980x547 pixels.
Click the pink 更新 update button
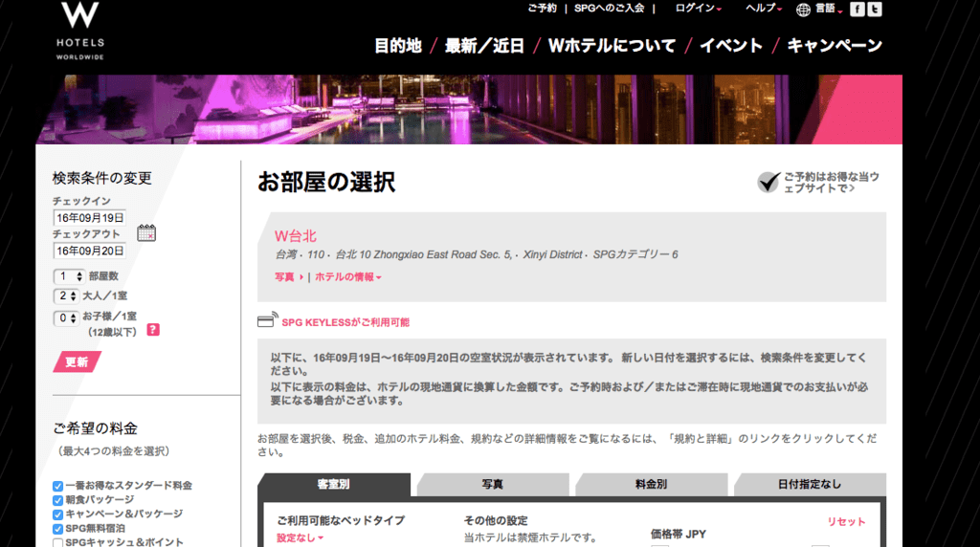[77, 362]
